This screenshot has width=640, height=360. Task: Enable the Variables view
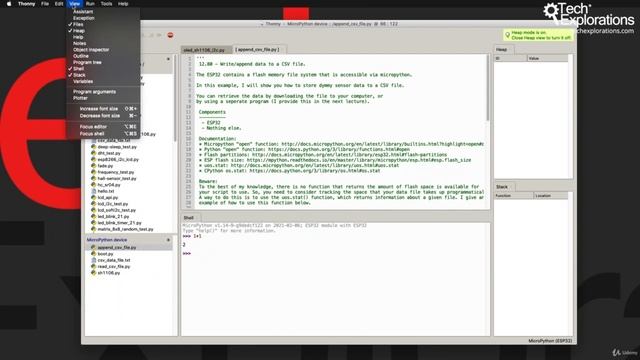[x=103, y=81]
